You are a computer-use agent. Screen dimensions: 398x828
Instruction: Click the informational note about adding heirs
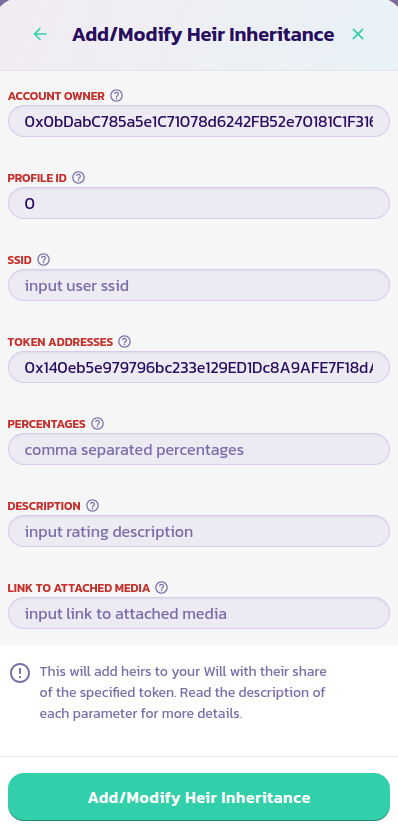pyautogui.click(x=183, y=693)
